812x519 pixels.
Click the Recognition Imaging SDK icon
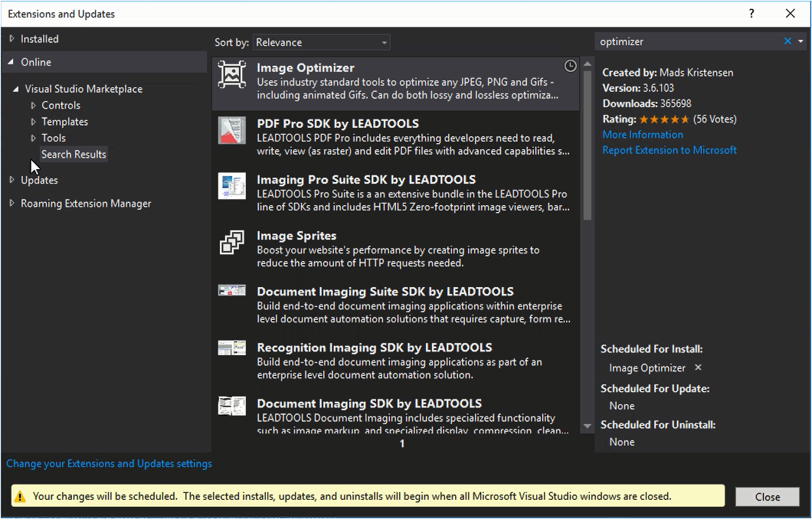(x=231, y=348)
